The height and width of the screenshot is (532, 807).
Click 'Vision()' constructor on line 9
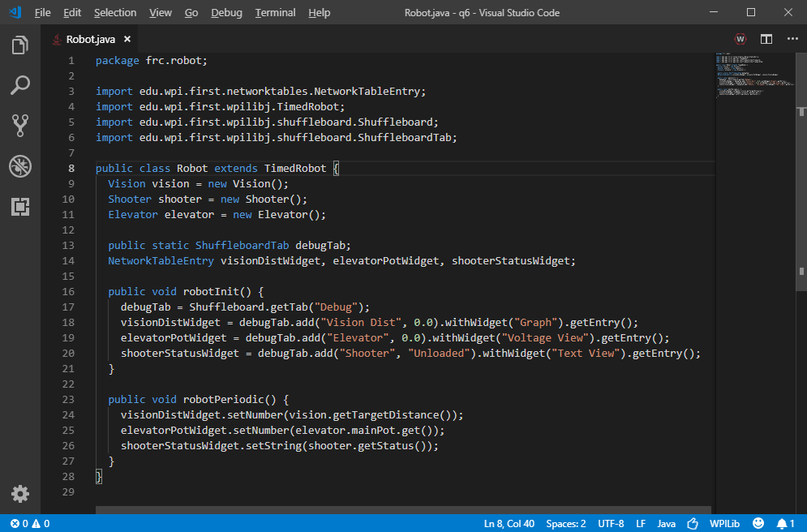tap(257, 183)
